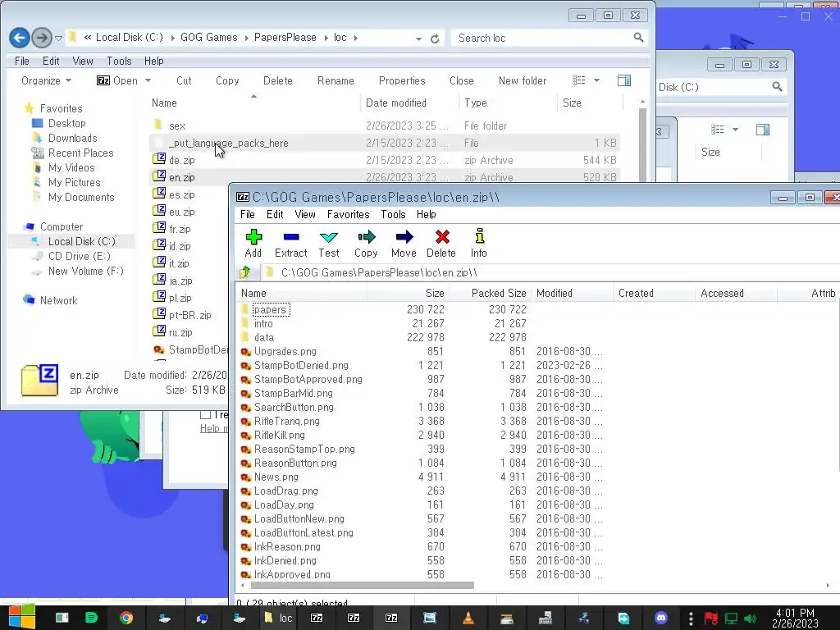Open the Tools menu in 7-Zip

point(393,214)
